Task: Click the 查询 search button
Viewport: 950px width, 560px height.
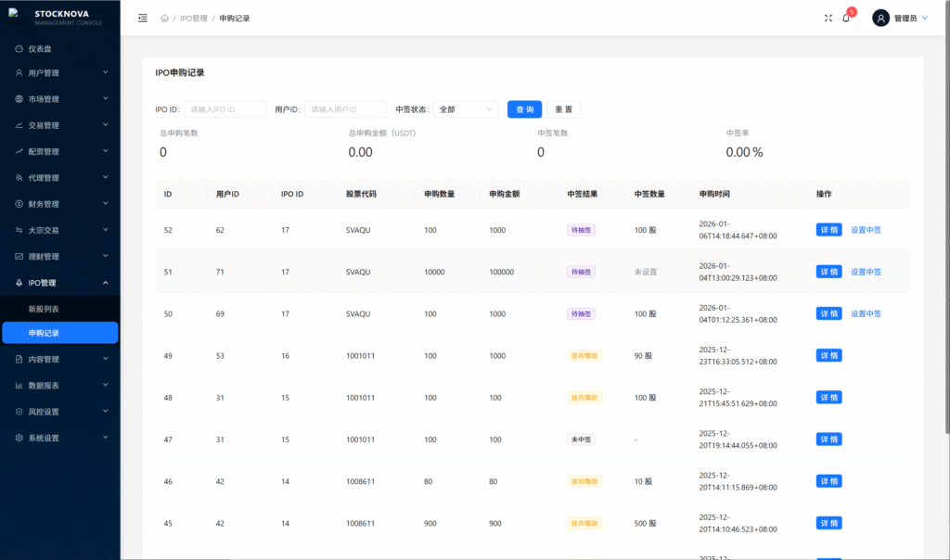Action: point(524,109)
